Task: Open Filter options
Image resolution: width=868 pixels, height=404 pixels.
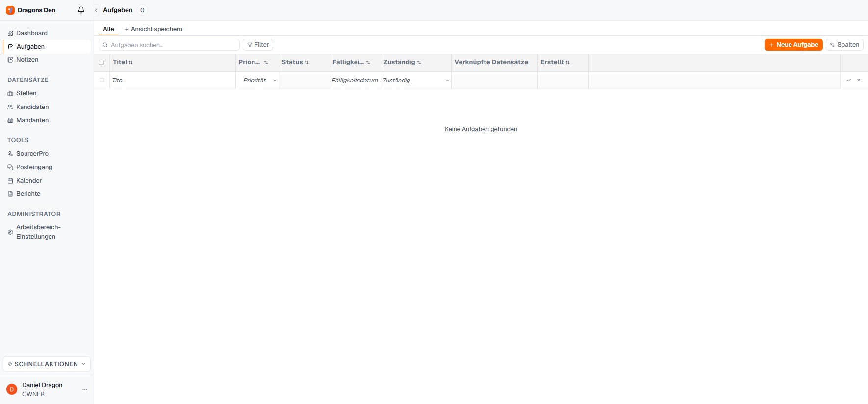Action: (258, 45)
